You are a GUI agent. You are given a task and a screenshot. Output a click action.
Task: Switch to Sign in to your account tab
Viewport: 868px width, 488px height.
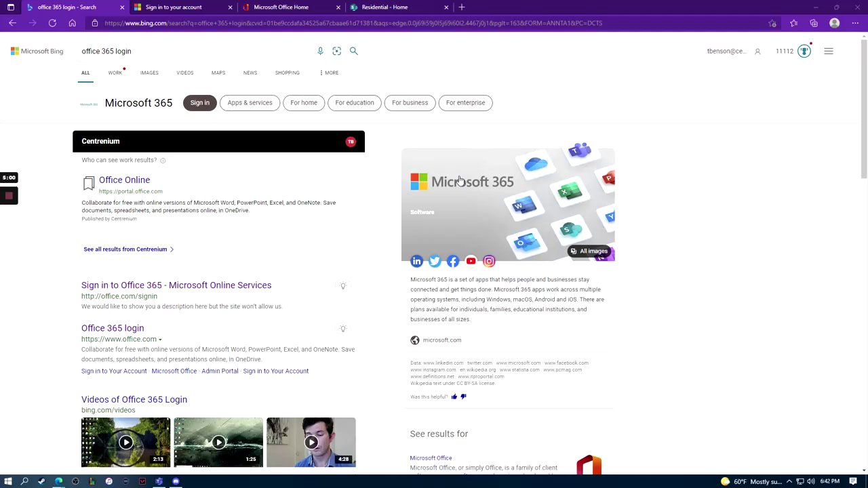point(183,7)
